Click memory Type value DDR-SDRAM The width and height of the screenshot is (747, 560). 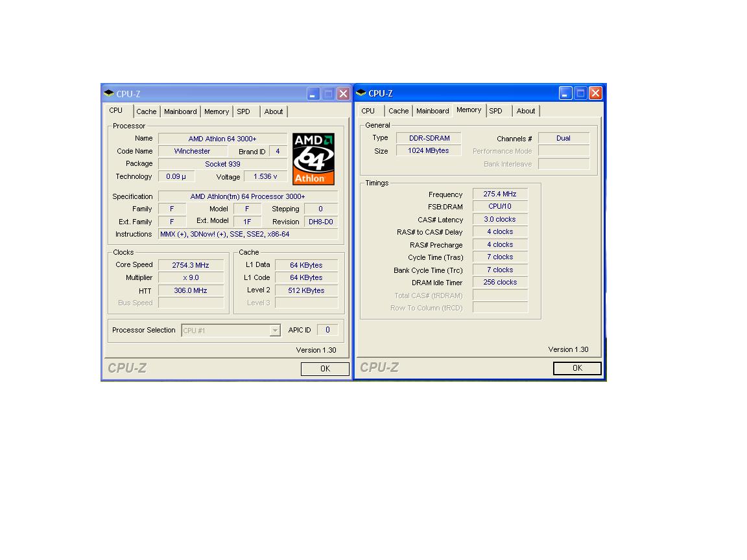pos(429,138)
